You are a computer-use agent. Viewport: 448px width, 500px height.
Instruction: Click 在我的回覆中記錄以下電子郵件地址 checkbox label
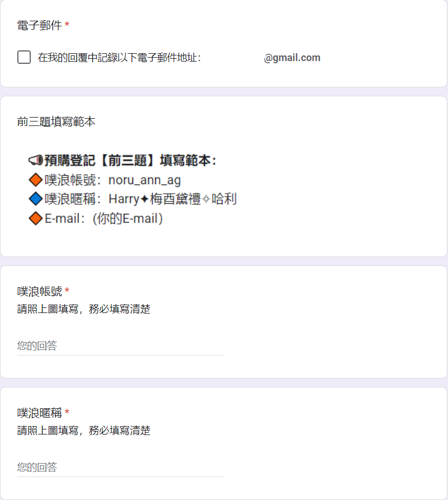[119, 58]
